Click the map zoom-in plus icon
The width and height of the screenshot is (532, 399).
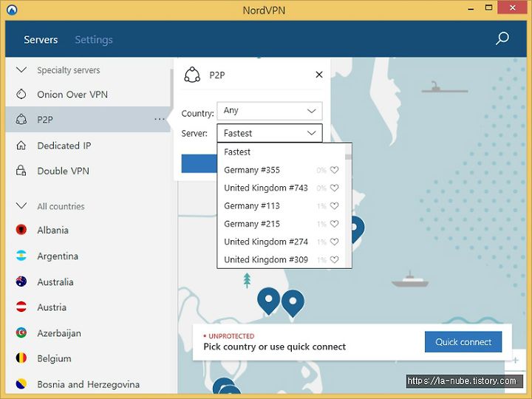click(x=516, y=360)
